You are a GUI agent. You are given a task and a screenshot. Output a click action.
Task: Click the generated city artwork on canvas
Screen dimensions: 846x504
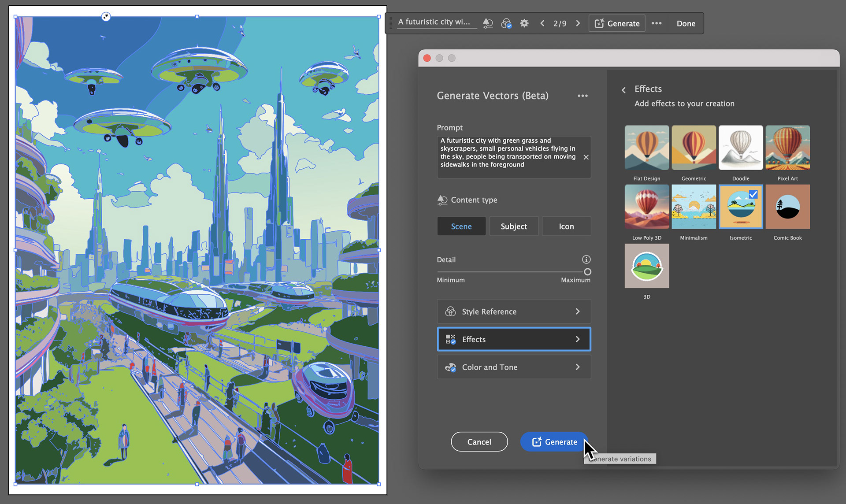tap(197, 250)
